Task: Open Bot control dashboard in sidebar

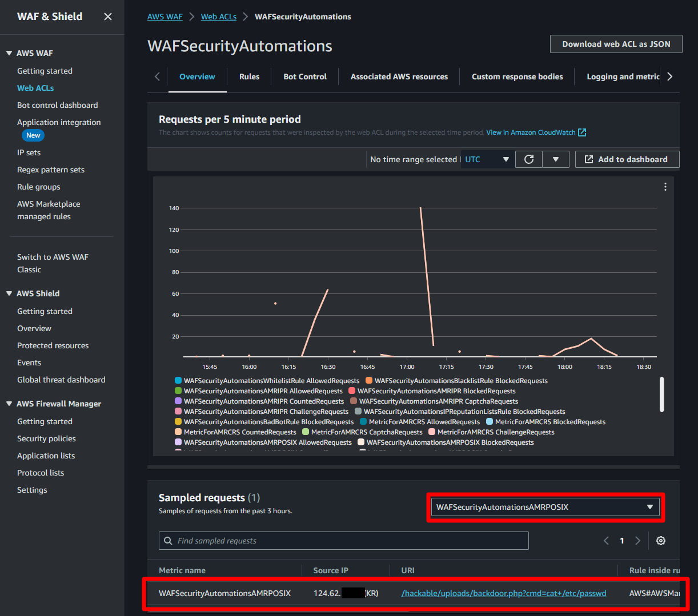Action: [x=57, y=105]
